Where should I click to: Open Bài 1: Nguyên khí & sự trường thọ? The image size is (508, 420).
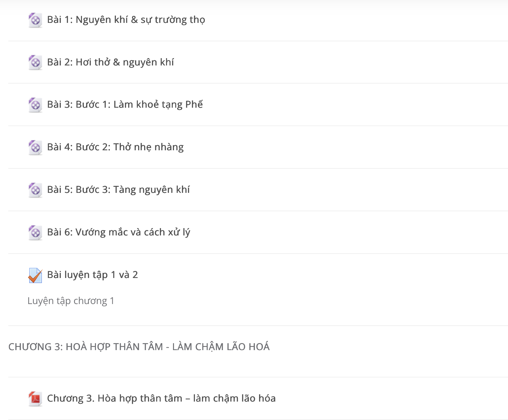tap(126, 20)
